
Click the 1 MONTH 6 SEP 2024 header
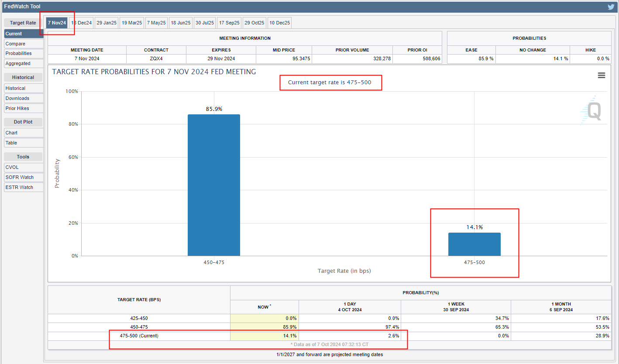(561, 307)
